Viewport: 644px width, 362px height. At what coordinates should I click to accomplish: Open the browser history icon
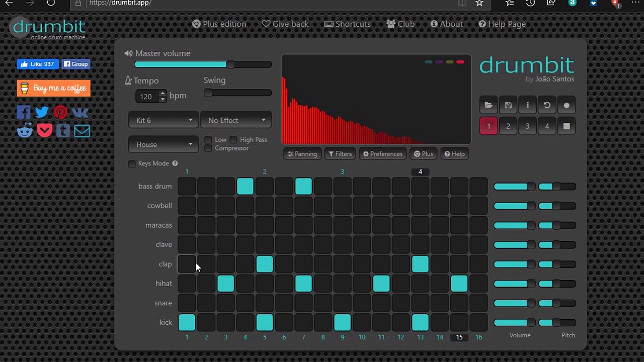click(x=530, y=3)
